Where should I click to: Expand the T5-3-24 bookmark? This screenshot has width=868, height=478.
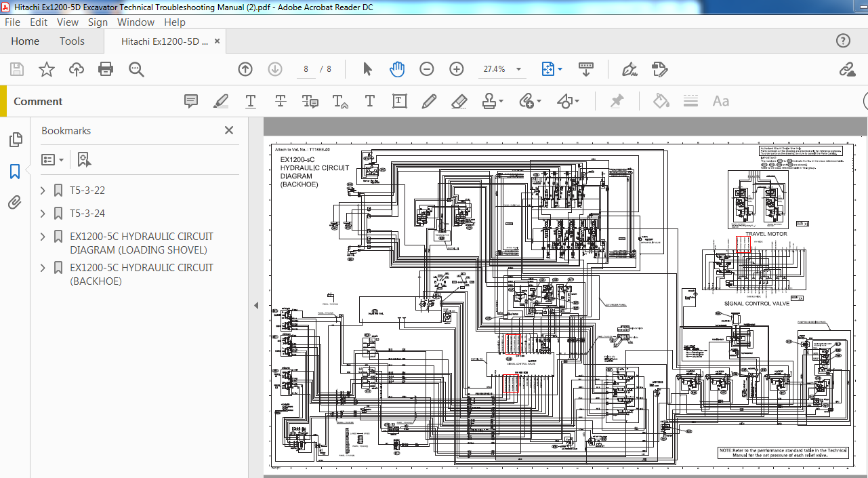(43, 214)
